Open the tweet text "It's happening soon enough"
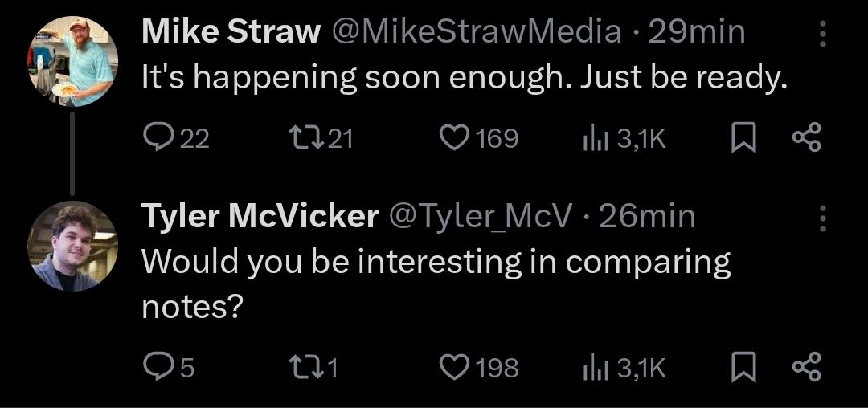868x408 pixels. [462, 77]
